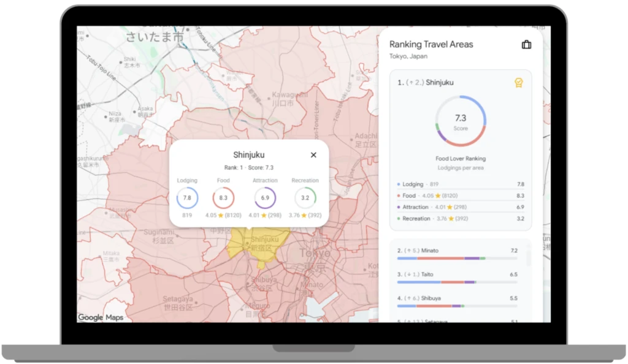Click the Google Maps logo on the map
628x364 pixels.
(x=100, y=317)
